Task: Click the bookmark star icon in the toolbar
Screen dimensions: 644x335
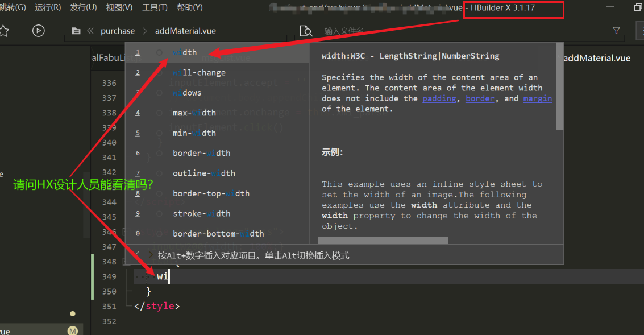Action: point(4,31)
